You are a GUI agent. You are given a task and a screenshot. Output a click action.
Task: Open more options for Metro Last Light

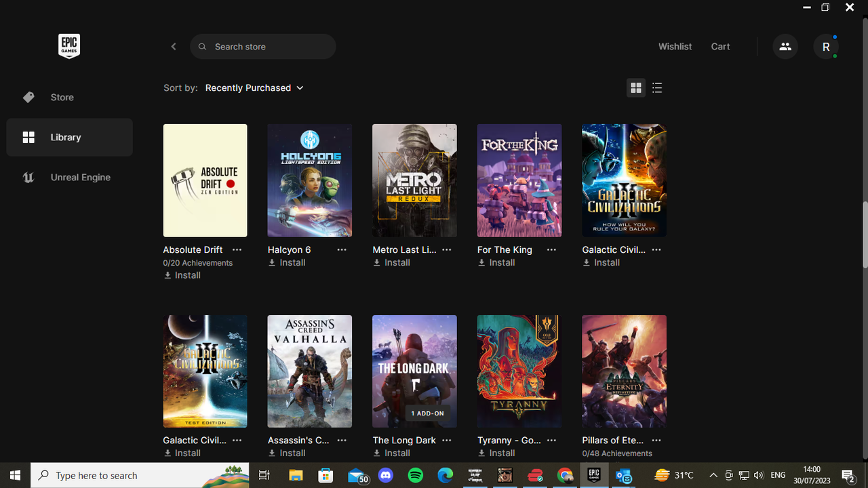(x=447, y=250)
